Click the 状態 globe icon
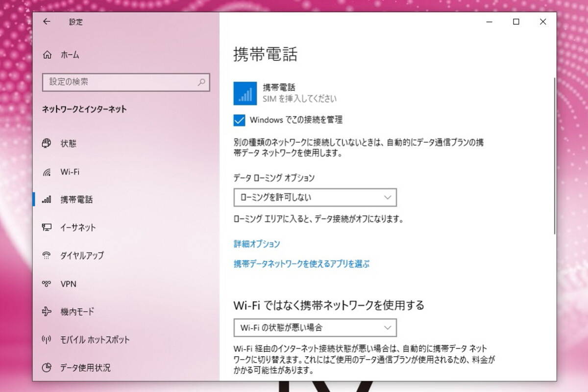588x392 pixels. point(47,143)
